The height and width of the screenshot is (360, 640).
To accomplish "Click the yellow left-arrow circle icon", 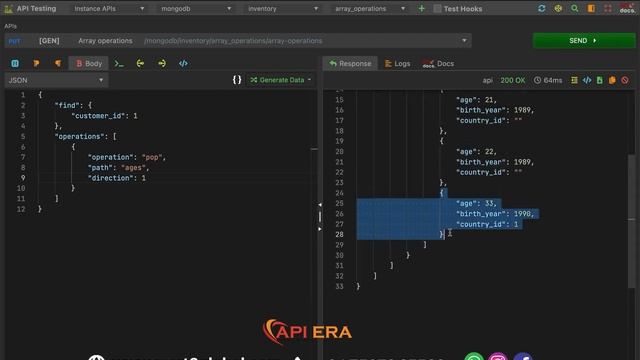I will 140,63.
